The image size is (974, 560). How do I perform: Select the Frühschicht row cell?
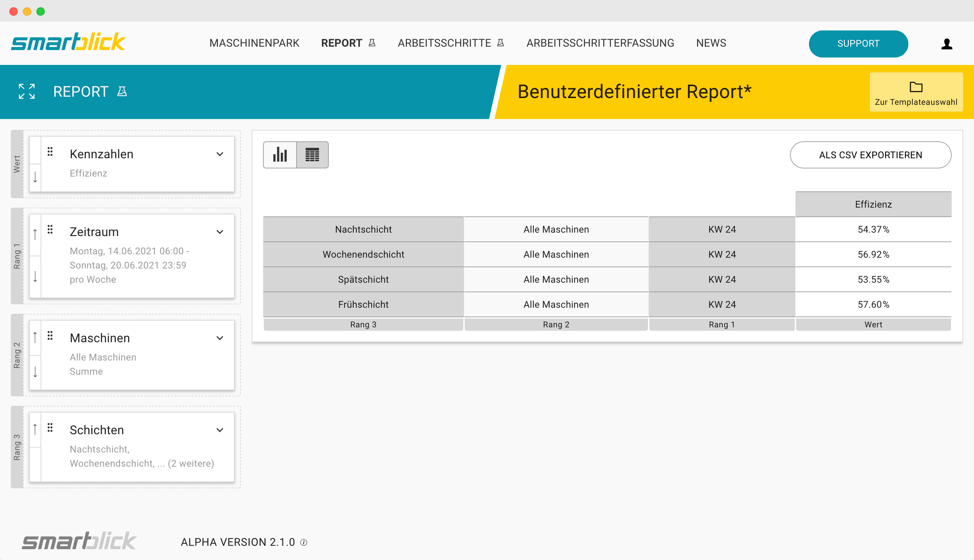363,304
